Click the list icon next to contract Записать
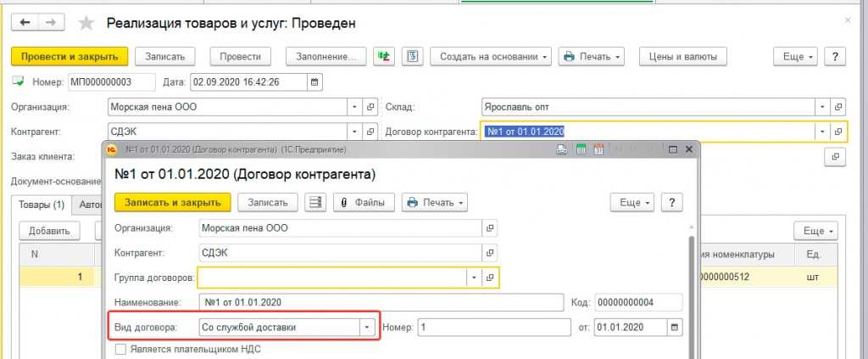Viewport: 868px width, 359px height. (x=315, y=202)
